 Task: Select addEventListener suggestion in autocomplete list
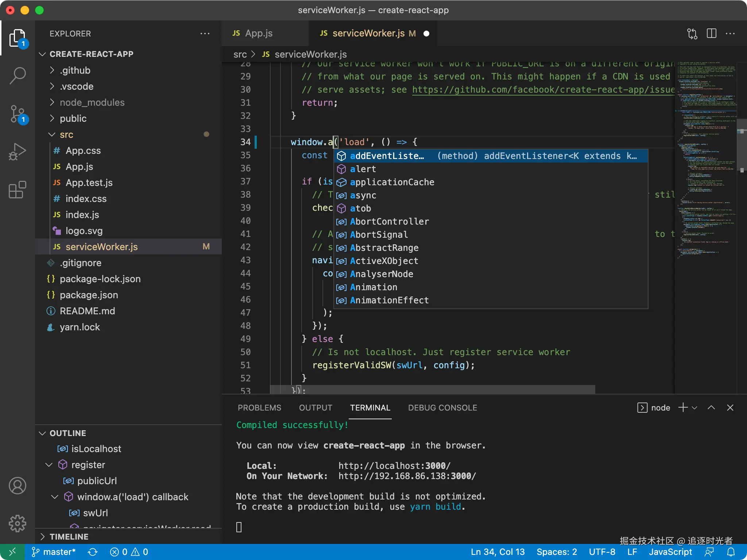(387, 156)
